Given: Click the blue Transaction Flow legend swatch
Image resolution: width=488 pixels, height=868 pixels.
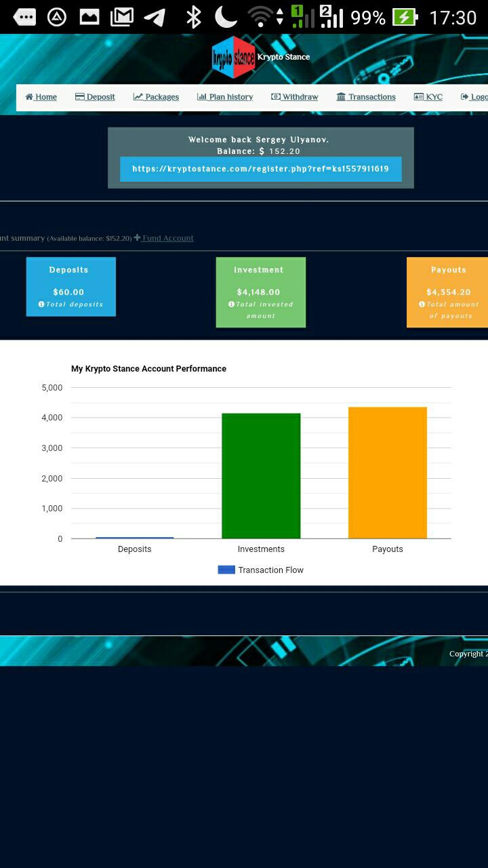Looking at the screenshot, I should pos(226,570).
